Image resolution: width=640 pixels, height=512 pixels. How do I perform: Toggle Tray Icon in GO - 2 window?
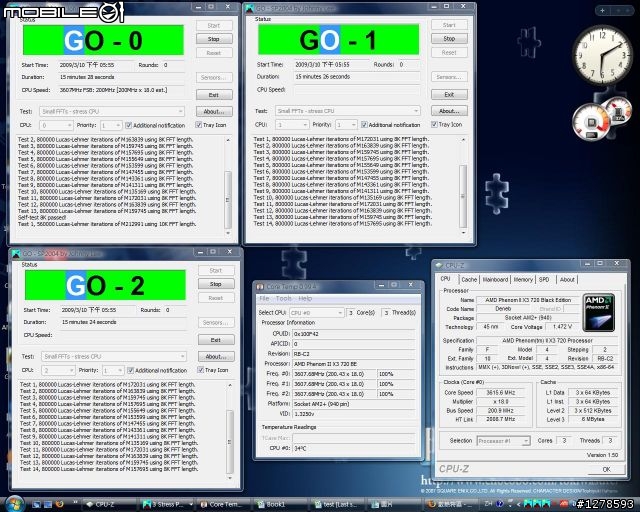tap(213, 370)
